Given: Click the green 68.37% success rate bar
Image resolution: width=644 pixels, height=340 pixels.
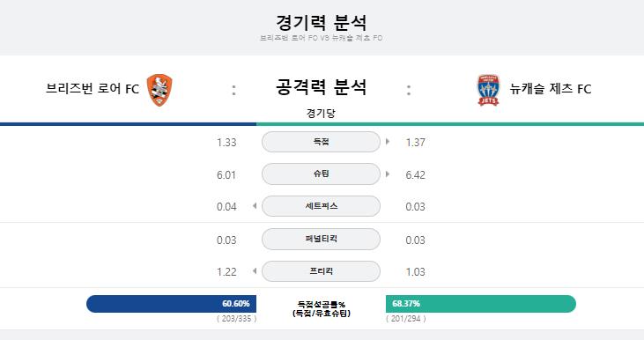Looking at the screenshot, I should (481, 304).
